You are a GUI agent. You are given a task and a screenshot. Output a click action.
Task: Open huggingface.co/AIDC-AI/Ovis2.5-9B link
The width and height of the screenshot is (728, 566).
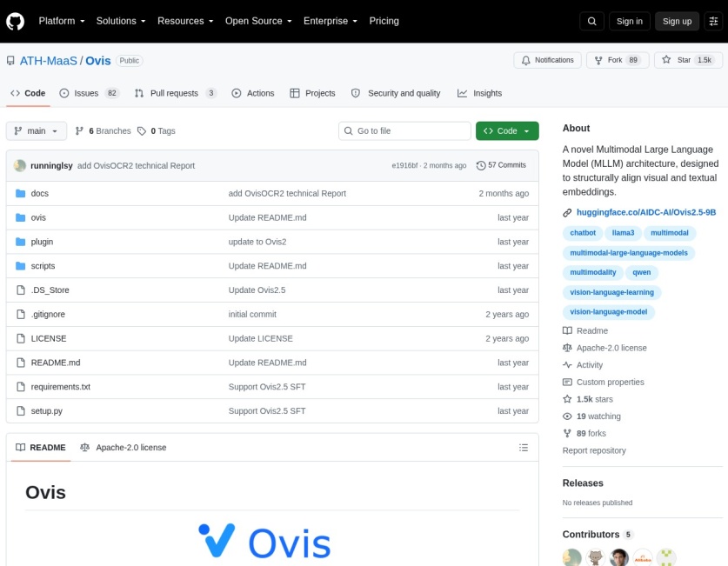tap(646, 212)
